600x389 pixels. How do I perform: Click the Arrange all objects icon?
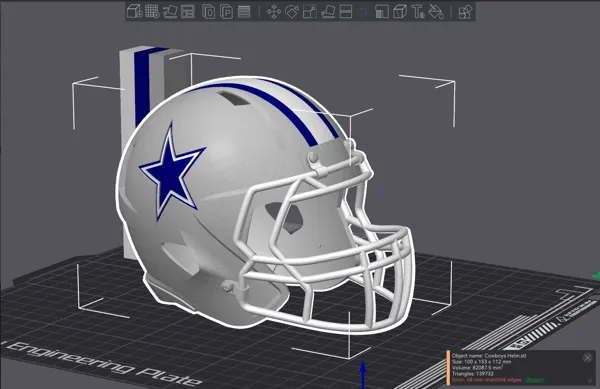click(x=188, y=11)
